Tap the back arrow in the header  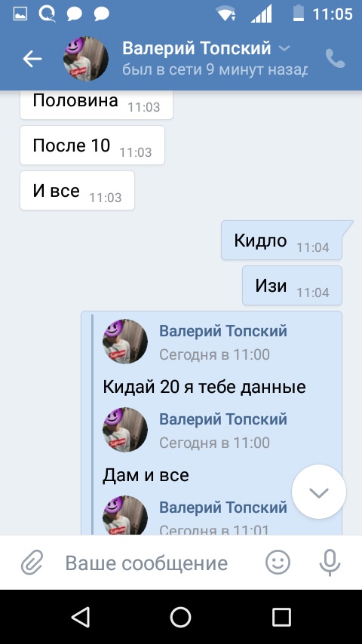click(32, 59)
